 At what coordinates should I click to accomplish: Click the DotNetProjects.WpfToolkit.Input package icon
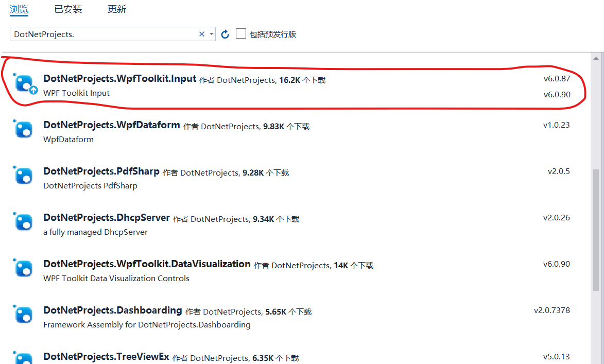point(25,82)
